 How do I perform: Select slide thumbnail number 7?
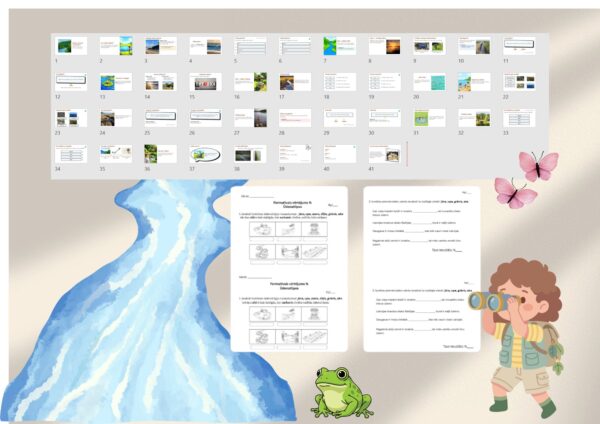[x=340, y=46]
